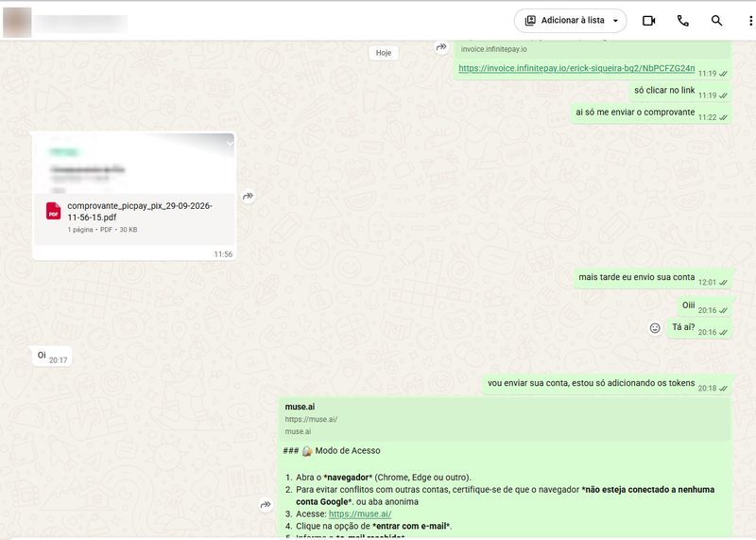Select 'vou enviar sua conta' tokens message
Screen dimensions: 756x540
tap(607, 384)
